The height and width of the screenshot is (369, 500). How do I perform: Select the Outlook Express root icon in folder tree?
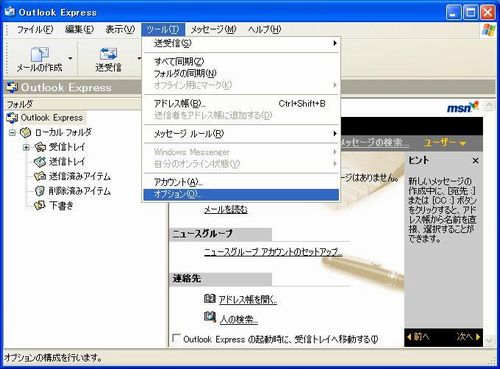point(12,118)
